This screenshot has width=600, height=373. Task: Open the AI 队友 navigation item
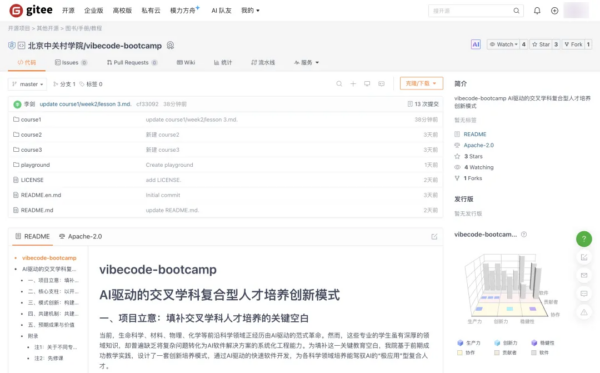[x=221, y=10]
